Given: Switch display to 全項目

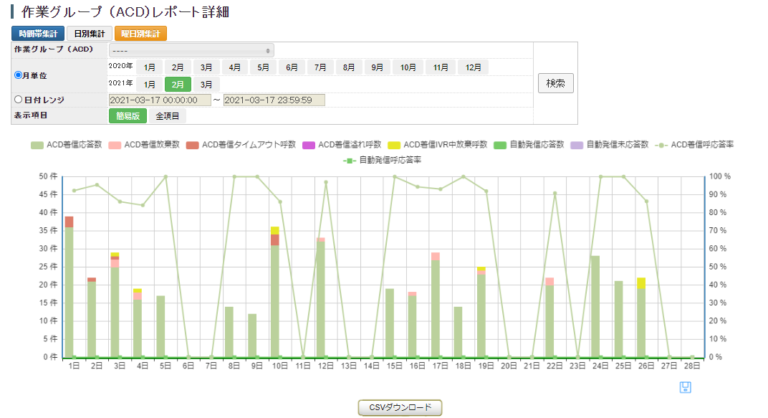Looking at the screenshot, I should [167, 116].
